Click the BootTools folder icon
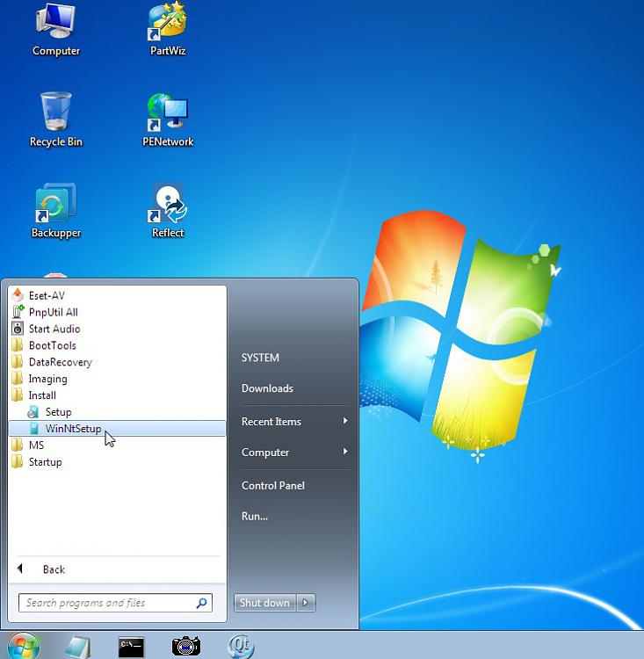The height and width of the screenshot is (659, 644). [x=18, y=345]
